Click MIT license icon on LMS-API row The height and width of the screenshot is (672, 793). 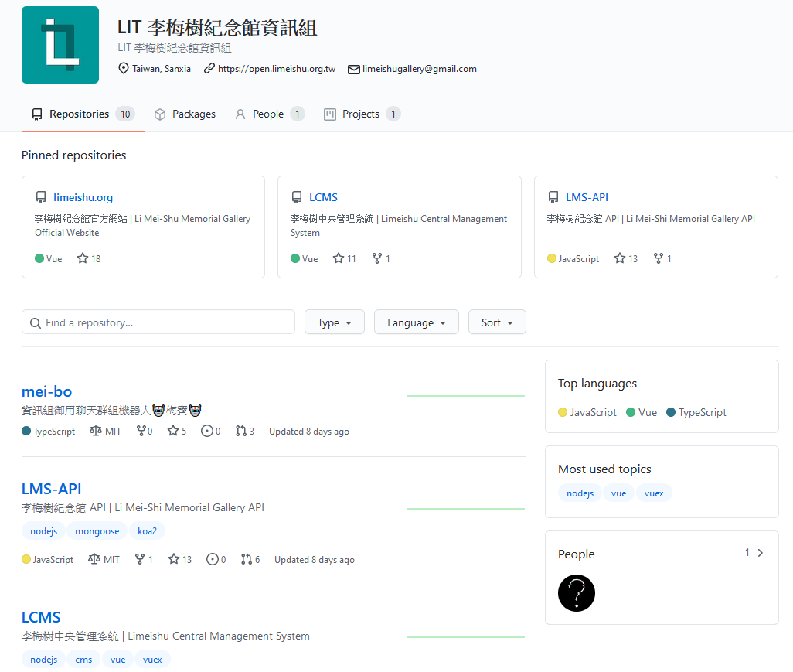(x=94, y=558)
